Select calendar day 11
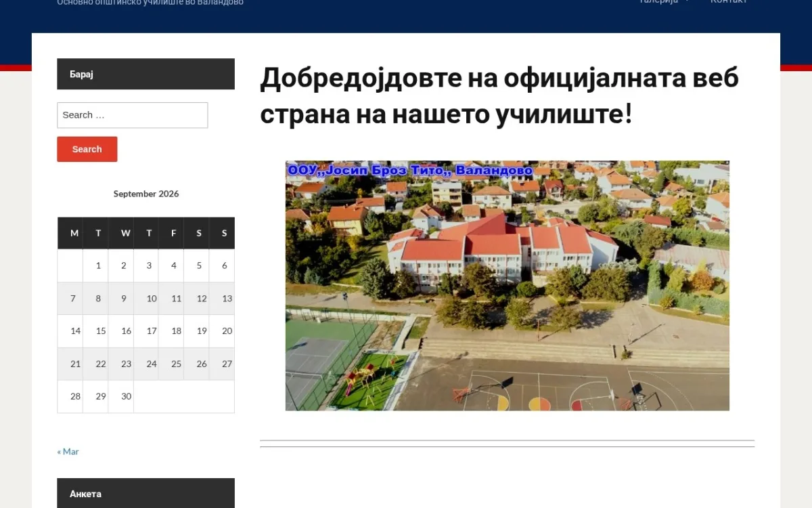The width and height of the screenshot is (812, 508). pyautogui.click(x=171, y=298)
